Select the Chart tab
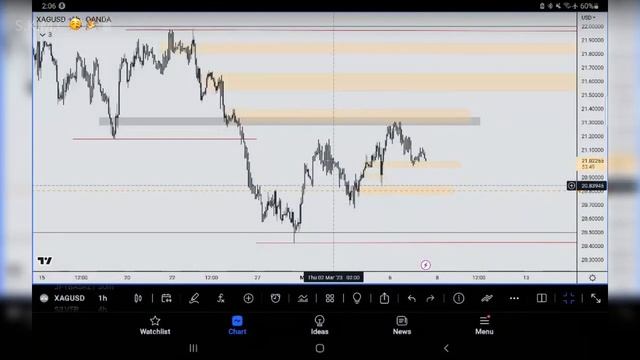 (237, 325)
